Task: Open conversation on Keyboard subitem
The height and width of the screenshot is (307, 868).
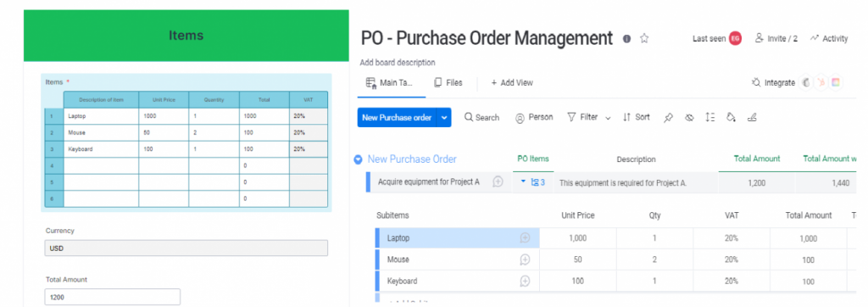Action: click(525, 281)
